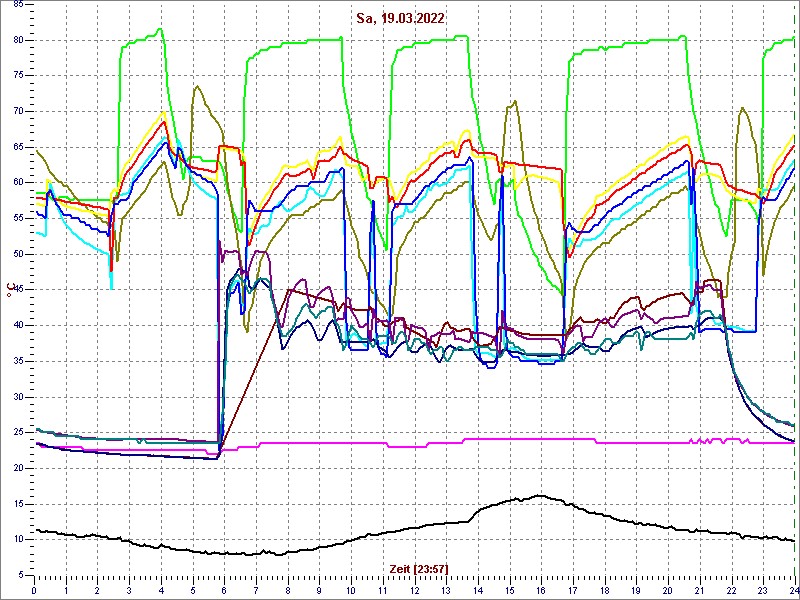Screen dimensions: 800x600
Task: Select the 35 value on the temperature axis
Action: 17,361
